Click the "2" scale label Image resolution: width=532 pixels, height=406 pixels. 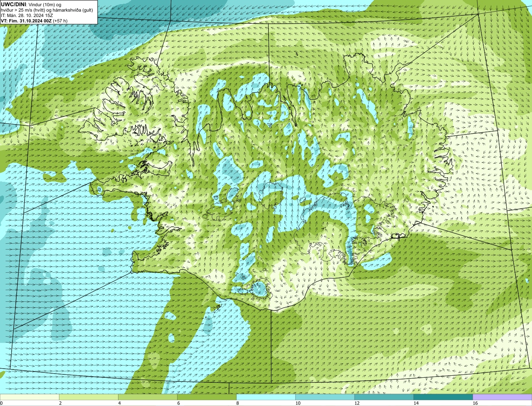60,403
